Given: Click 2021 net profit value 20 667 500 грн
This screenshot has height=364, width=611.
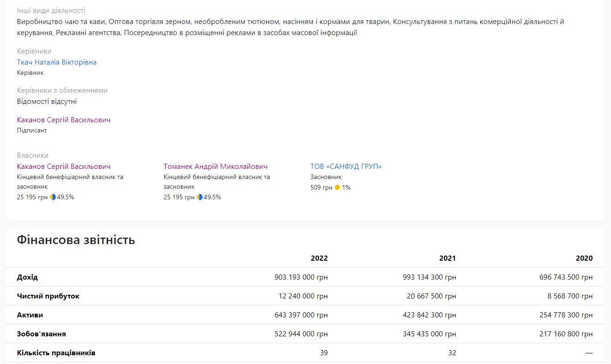Looking at the screenshot, I should [x=431, y=296].
